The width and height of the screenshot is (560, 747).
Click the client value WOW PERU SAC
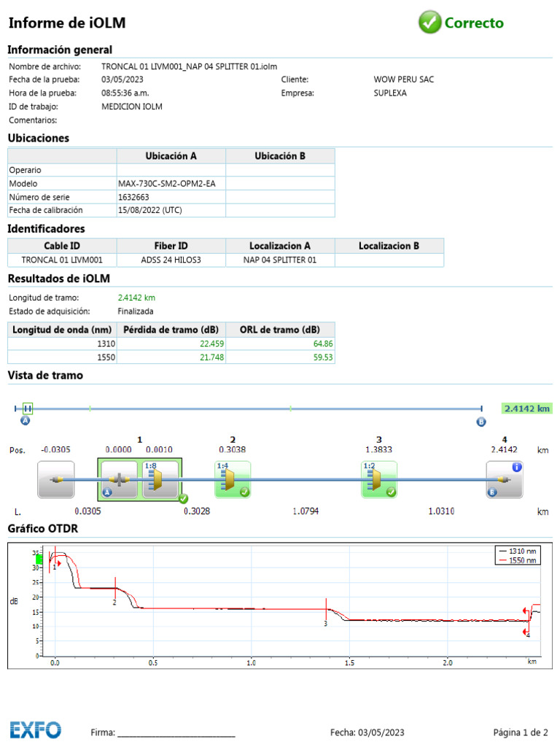tap(404, 80)
